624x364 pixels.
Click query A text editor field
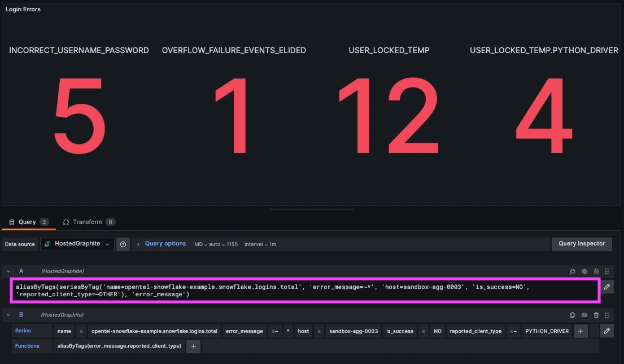(x=305, y=291)
